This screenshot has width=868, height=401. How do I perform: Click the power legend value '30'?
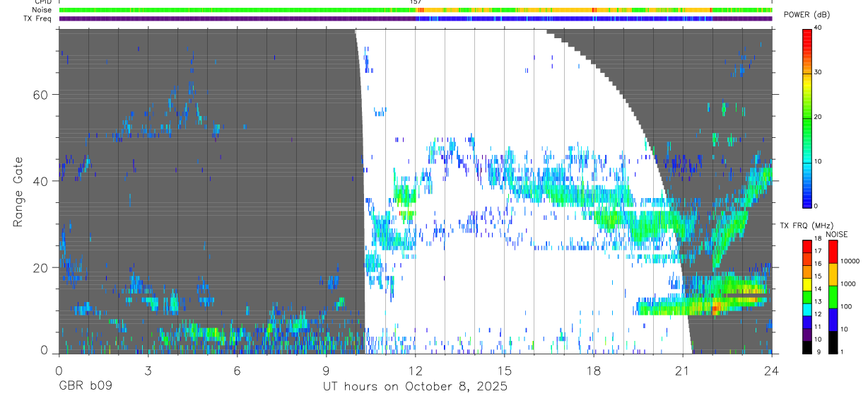coord(818,72)
